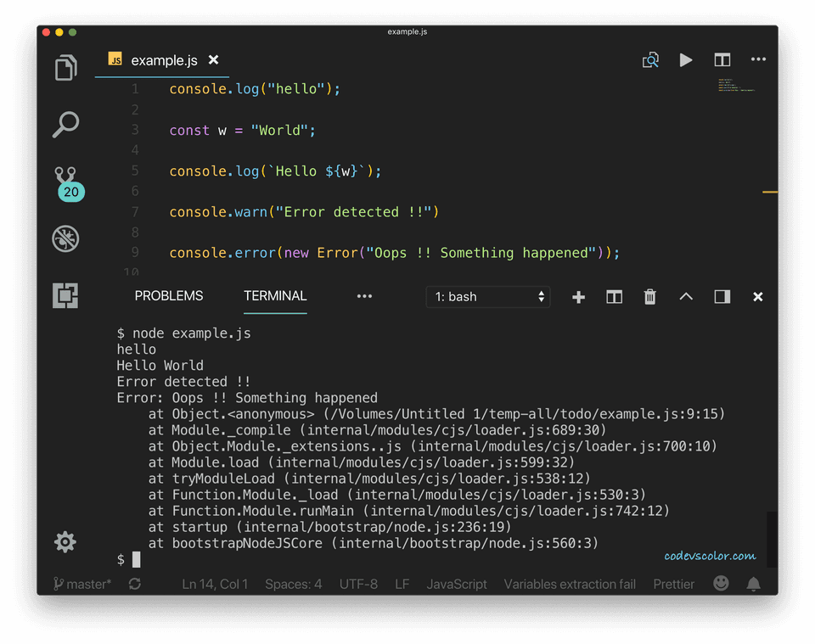The width and height of the screenshot is (815, 644).
Task: Switch to the PROBLEMS tab
Action: pos(168,295)
